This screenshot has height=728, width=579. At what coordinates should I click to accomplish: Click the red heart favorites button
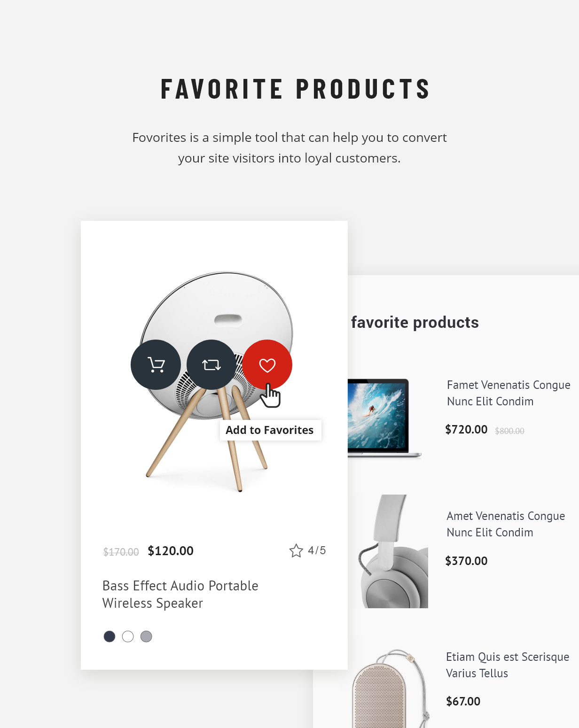point(267,364)
